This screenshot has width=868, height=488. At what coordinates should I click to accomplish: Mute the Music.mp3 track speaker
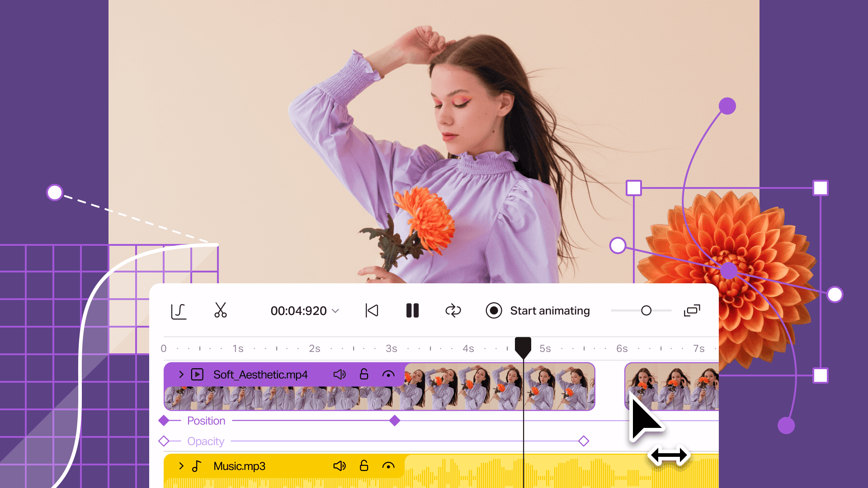(x=340, y=466)
